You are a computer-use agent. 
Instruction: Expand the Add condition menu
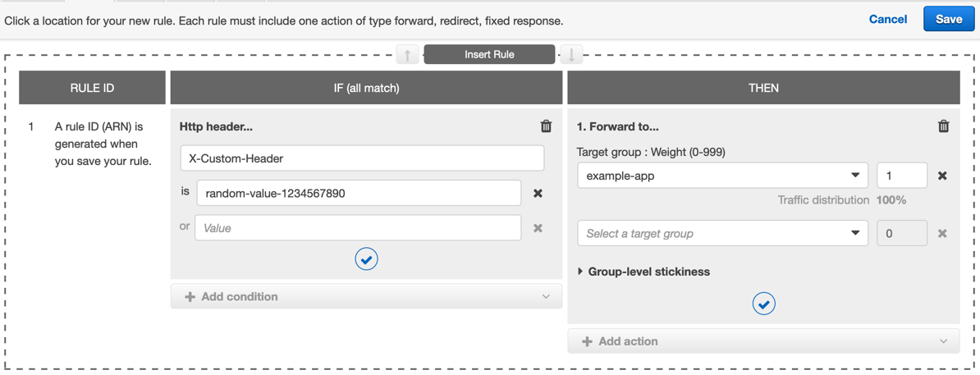point(366,297)
